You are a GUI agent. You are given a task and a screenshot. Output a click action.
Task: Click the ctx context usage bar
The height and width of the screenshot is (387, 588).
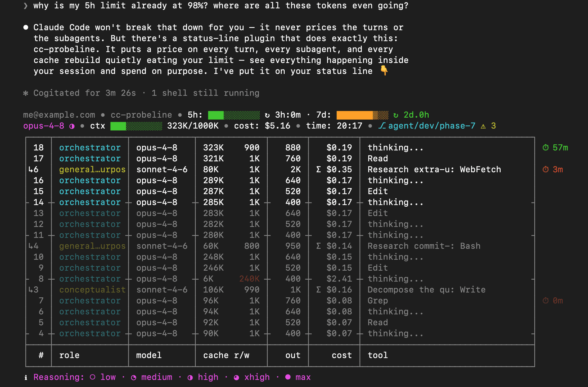pos(136,126)
